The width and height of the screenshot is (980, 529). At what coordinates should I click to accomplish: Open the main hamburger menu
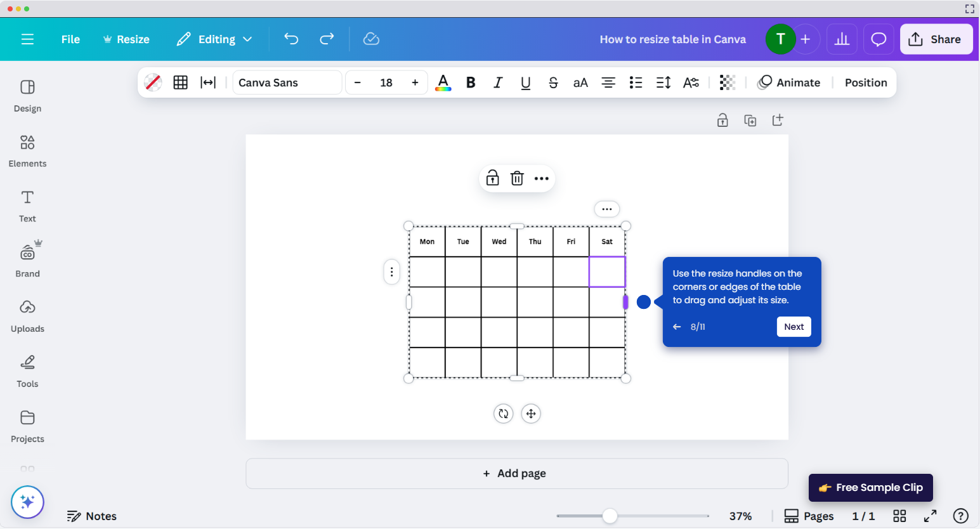pyautogui.click(x=27, y=39)
